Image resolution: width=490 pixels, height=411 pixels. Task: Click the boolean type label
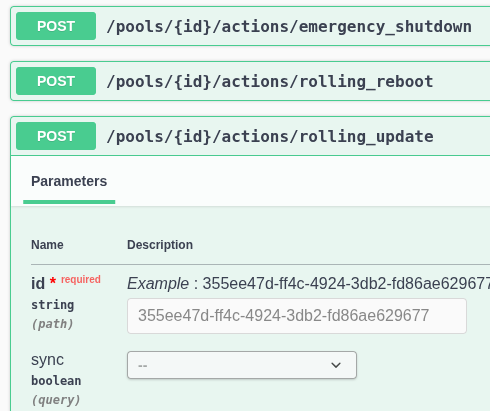pos(56,381)
